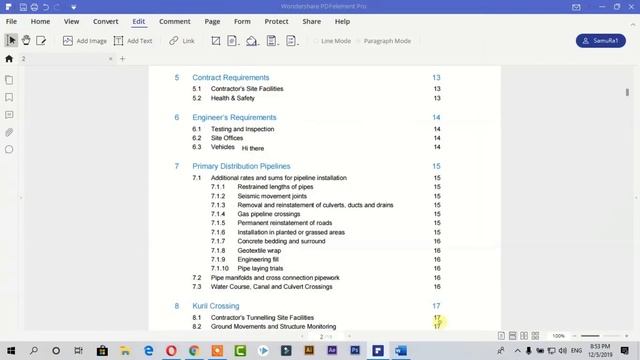This screenshot has height=360, width=640.
Task: Click the Add Image button
Action: 84,41
